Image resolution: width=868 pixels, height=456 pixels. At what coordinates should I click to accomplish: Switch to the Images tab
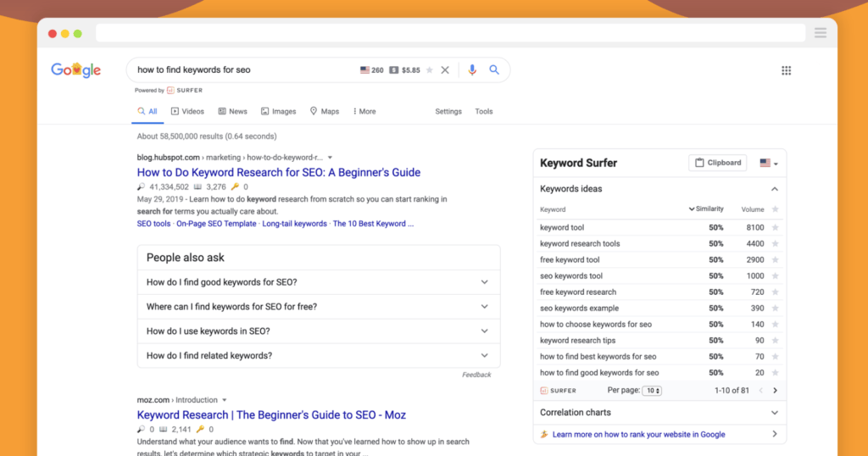click(278, 111)
